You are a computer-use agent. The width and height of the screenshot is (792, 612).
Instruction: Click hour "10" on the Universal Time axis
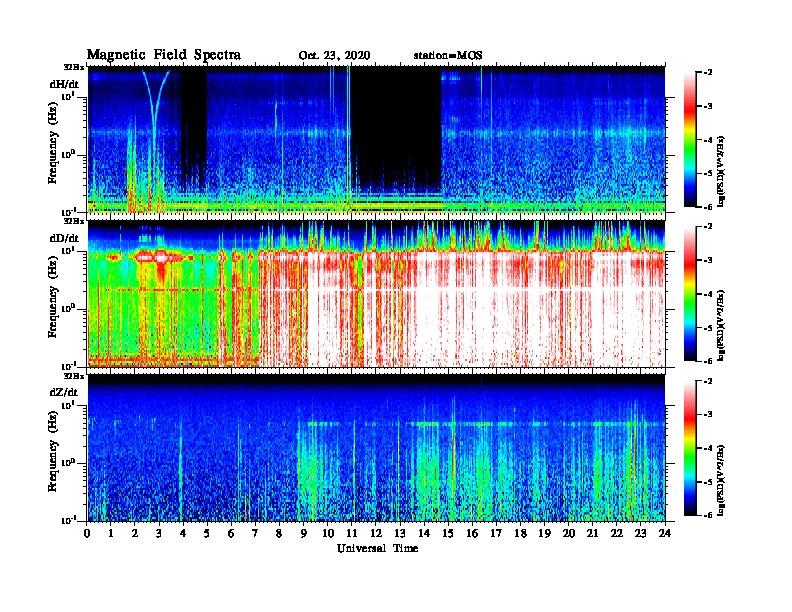(328, 534)
